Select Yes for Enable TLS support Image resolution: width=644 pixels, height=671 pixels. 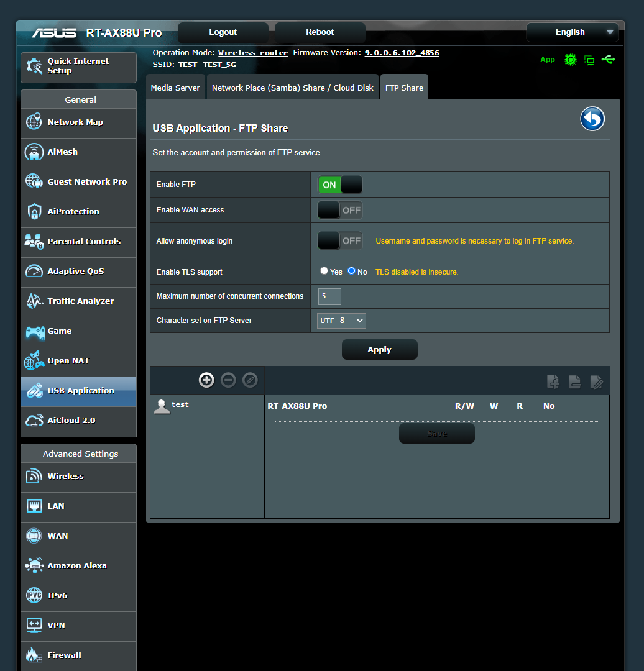(x=324, y=271)
